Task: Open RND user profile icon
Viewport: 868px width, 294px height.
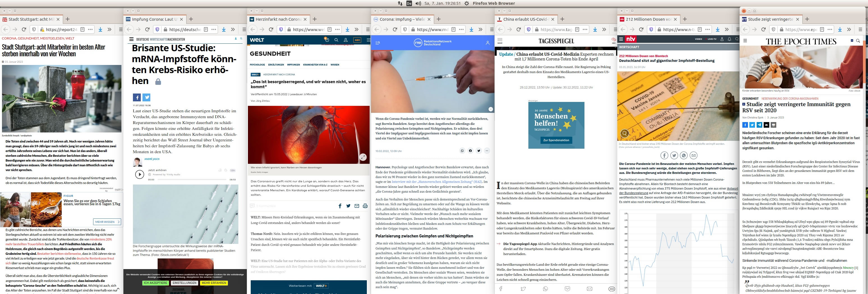Action: coord(488,43)
